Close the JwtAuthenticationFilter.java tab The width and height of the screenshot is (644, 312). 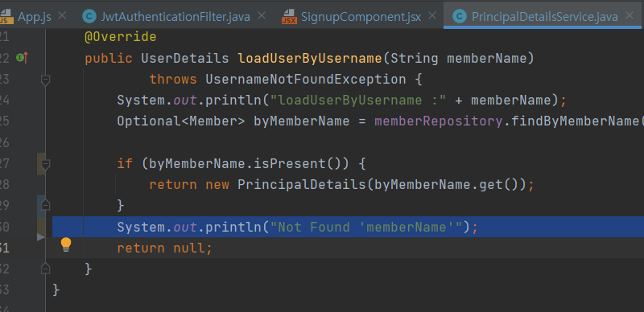[x=261, y=16]
